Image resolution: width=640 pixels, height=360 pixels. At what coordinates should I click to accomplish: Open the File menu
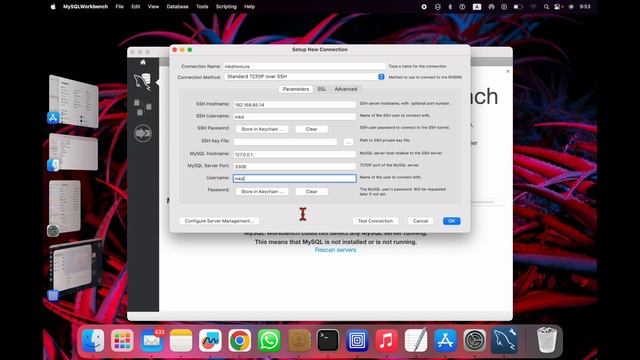tap(119, 7)
